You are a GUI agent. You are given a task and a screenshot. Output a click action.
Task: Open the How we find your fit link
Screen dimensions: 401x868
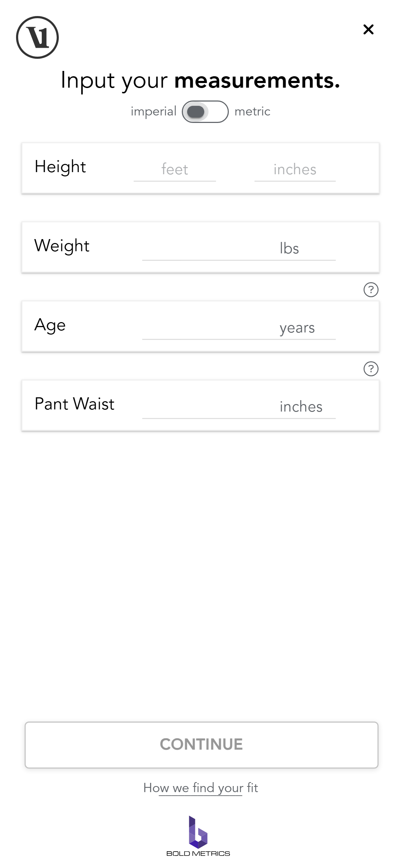(200, 788)
